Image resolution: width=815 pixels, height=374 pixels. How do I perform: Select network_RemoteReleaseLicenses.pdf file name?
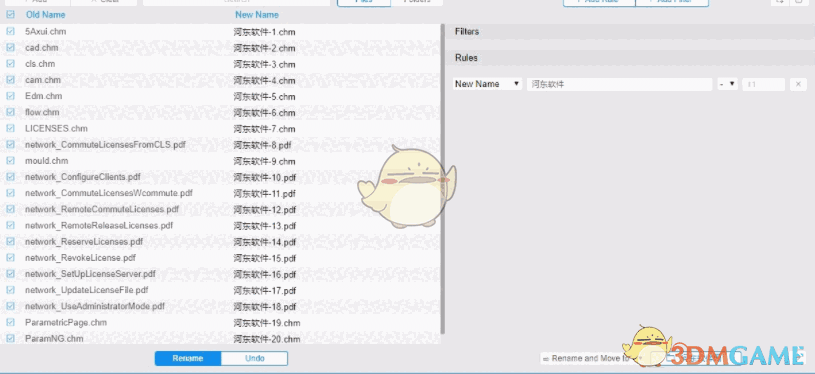click(99, 225)
